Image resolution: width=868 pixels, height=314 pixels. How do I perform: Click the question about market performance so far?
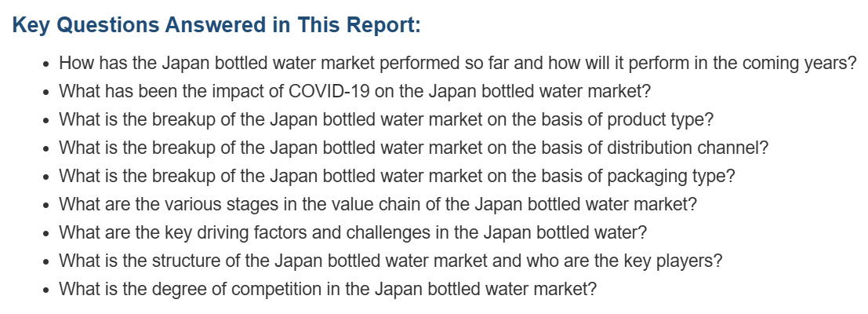(x=458, y=63)
